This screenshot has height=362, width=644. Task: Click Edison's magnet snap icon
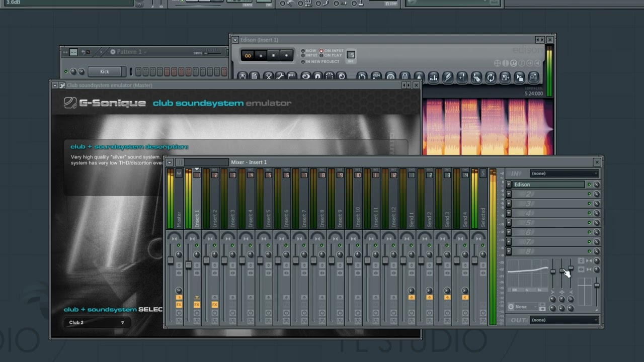(x=317, y=76)
